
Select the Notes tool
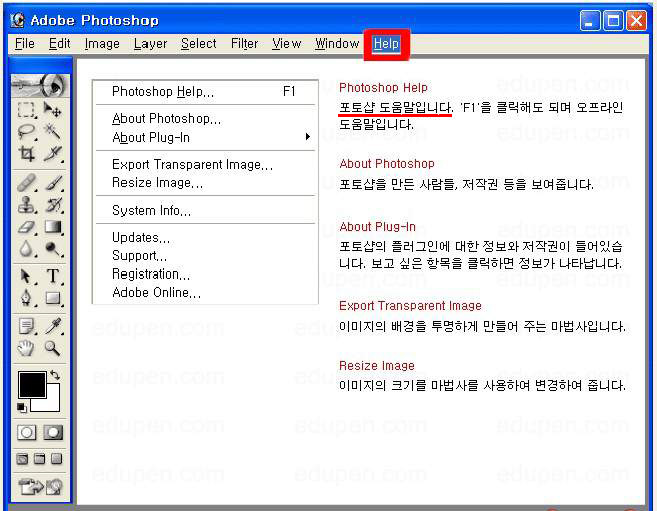[27, 326]
